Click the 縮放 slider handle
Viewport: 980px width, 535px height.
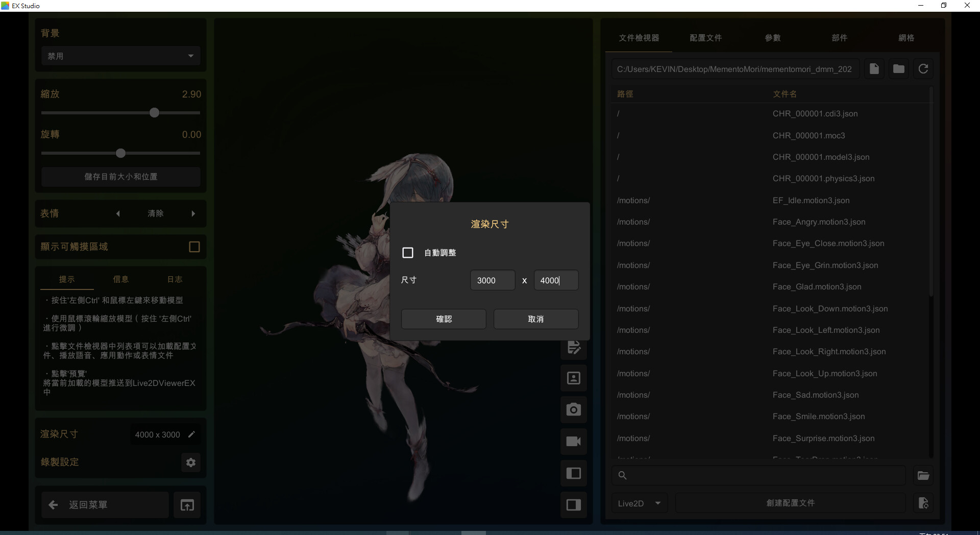pyautogui.click(x=155, y=113)
